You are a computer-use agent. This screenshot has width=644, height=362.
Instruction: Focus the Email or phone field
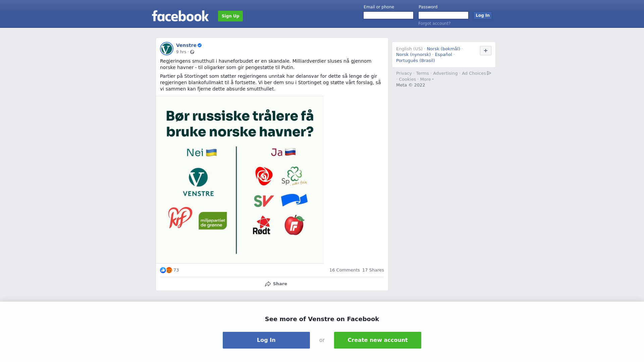point(388,15)
